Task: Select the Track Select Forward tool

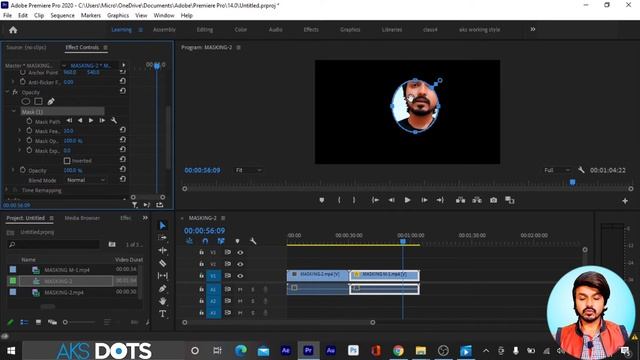Action: (162, 238)
